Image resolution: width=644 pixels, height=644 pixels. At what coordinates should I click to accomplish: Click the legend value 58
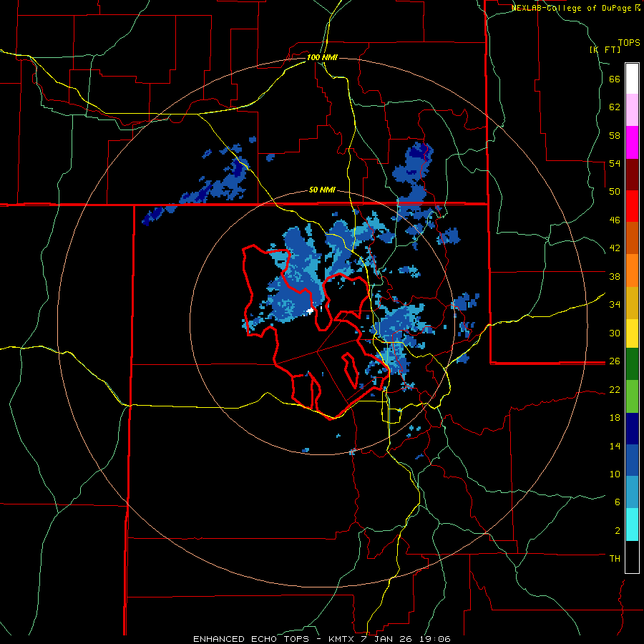pos(615,135)
